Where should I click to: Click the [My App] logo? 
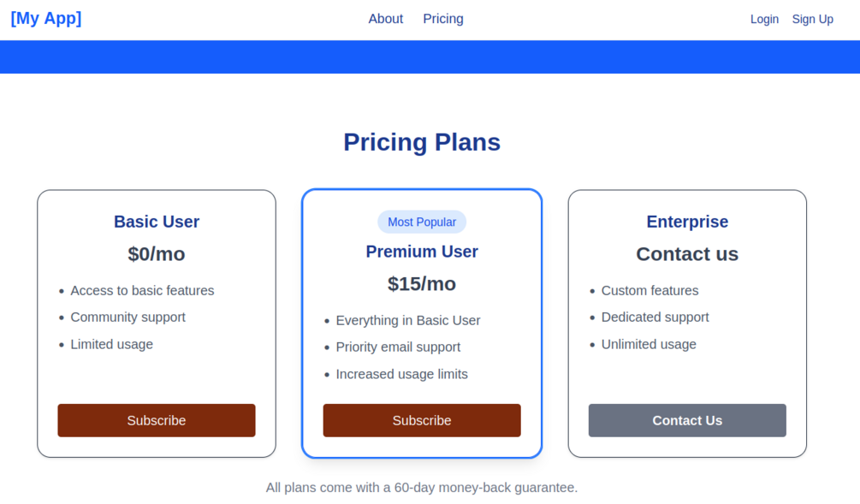[46, 18]
